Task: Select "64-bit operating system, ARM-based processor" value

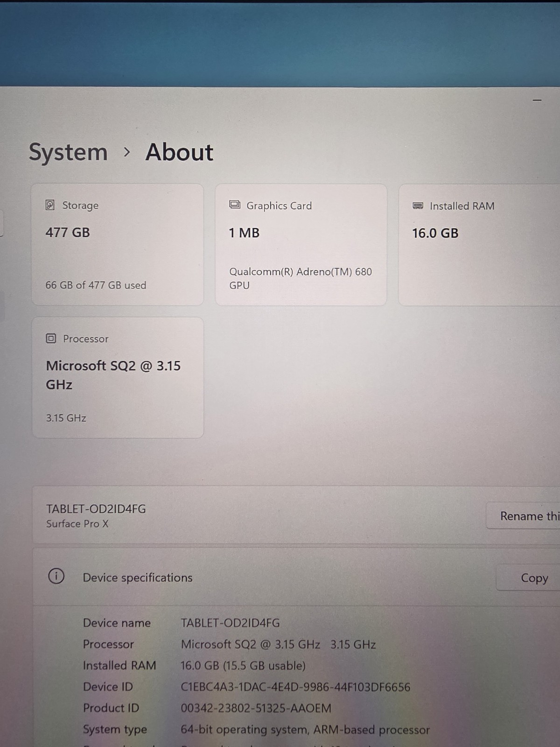Action: (305, 730)
